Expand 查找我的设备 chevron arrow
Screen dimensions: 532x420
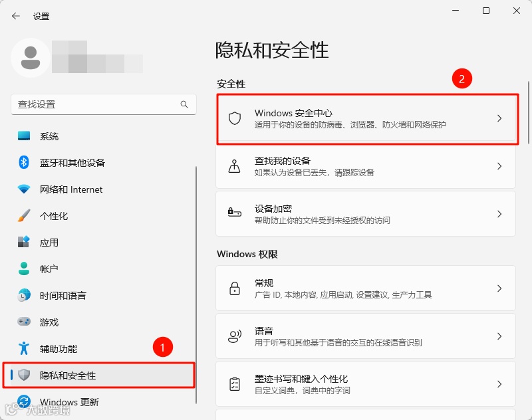click(x=499, y=166)
